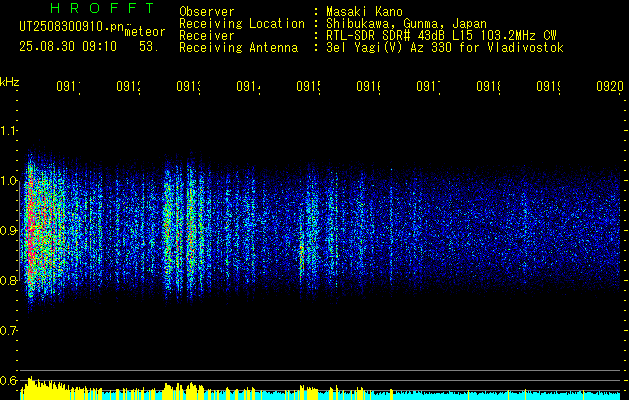The height and width of the screenshot is (400, 629).
Task: Click the kHz axis unit label
Action: click(9, 81)
